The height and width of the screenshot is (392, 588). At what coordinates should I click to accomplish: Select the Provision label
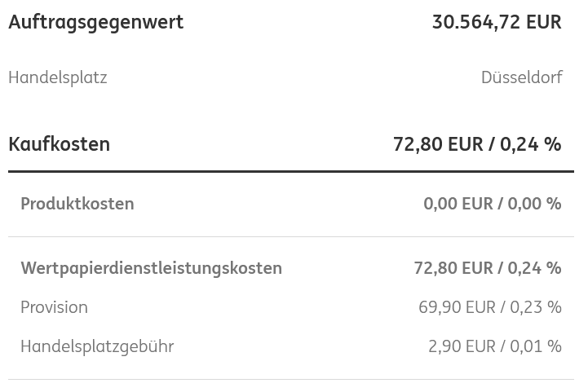[x=54, y=307]
